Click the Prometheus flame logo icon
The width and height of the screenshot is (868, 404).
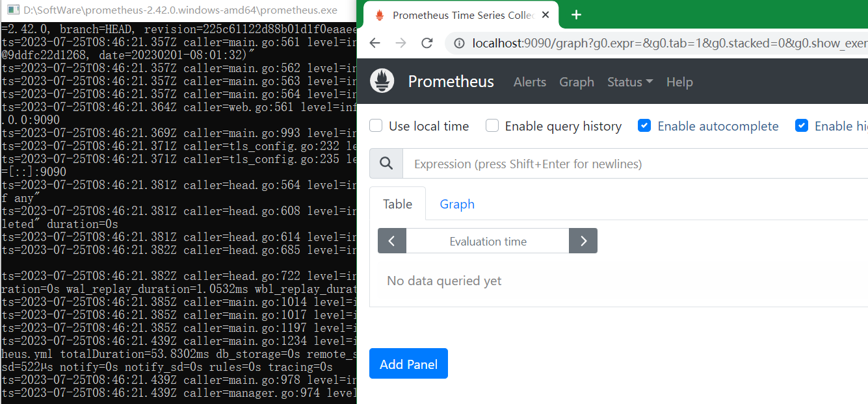pos(382,81)
